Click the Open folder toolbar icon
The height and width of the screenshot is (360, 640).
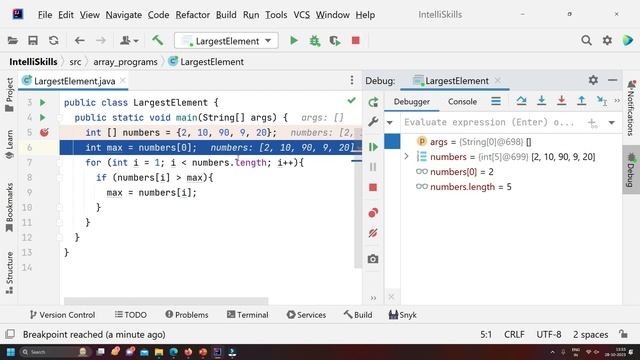pyautogui.click(x=13, y=40)
